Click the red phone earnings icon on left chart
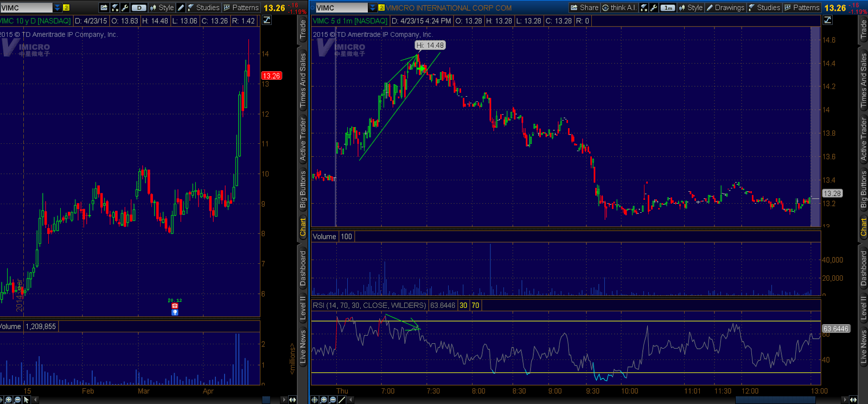868x404 pixels. tap(175, 306)
